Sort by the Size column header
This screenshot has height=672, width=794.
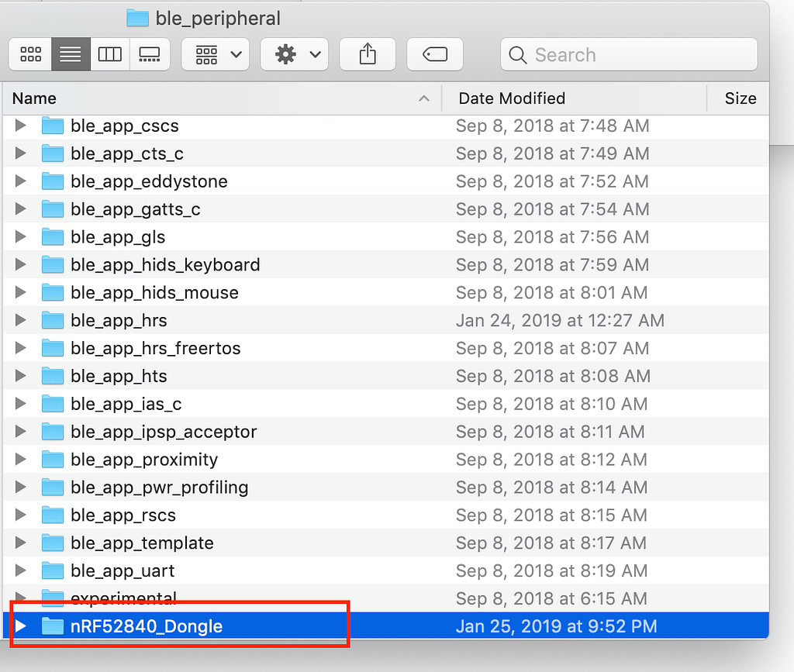tap(739, 98)
